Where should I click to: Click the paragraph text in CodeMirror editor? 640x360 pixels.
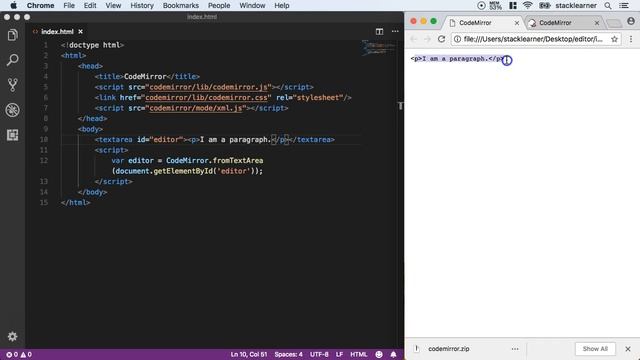point(457,59)
